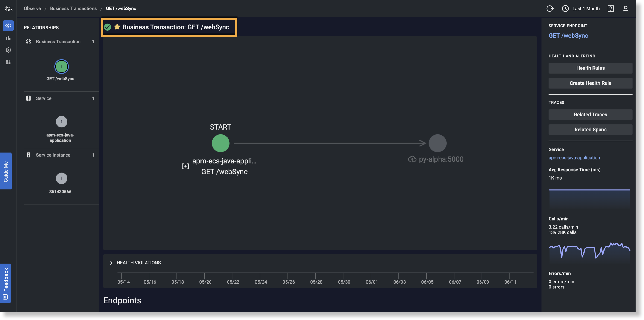
Task: Open the Observe eye icon in sidebar
Action: [8, 26]
